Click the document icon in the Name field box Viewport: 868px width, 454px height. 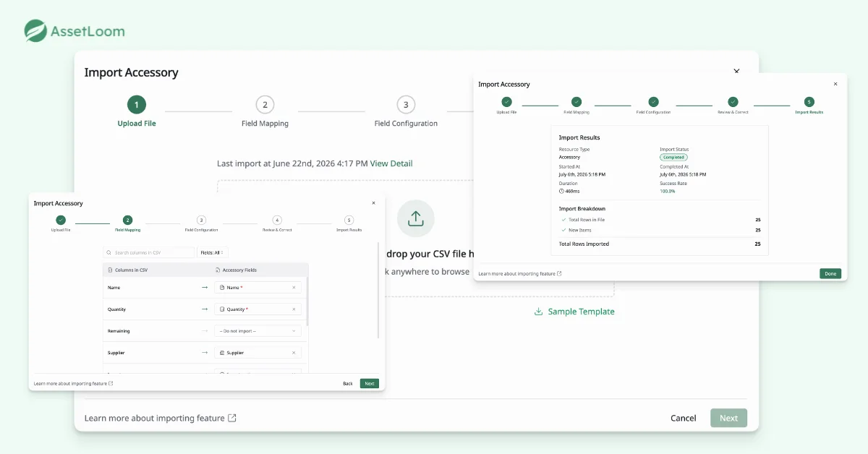222,288
